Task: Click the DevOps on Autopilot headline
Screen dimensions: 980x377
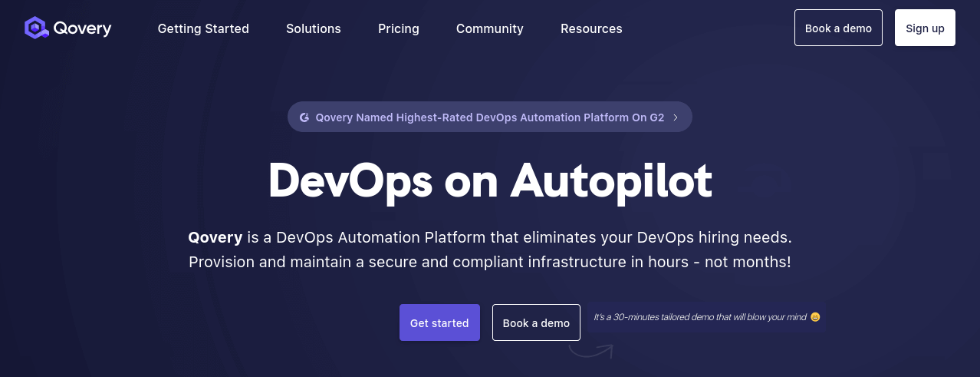Action: [489, 180]
